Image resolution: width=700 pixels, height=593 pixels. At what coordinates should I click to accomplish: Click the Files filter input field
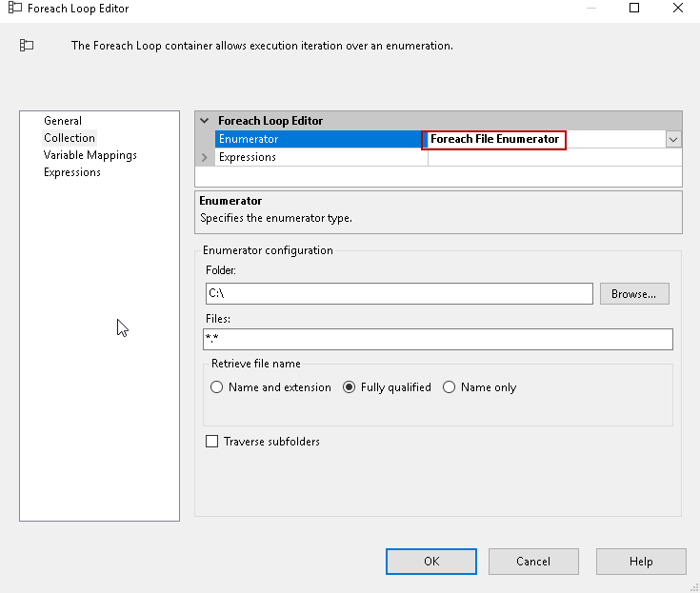(x=438, y=339)
